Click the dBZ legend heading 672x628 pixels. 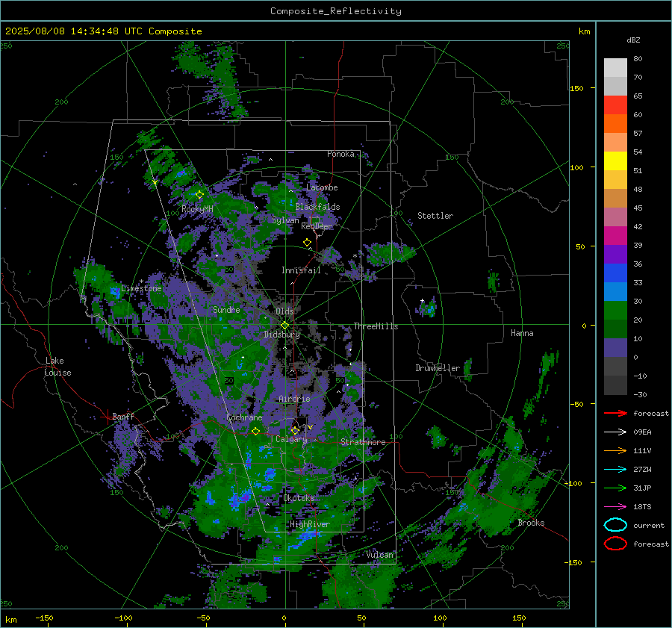(633, 40)
